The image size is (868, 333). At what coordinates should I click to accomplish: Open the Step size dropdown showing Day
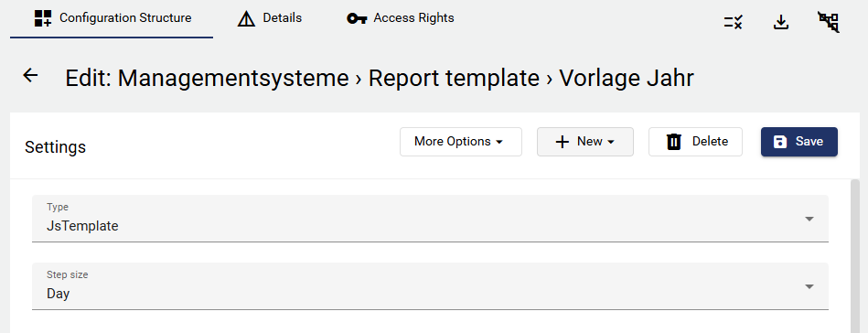point(430,286)
